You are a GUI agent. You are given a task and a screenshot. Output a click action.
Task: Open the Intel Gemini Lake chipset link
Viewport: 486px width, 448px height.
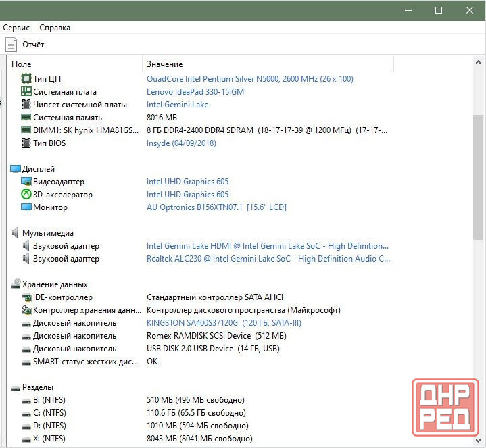coord(177,105)
